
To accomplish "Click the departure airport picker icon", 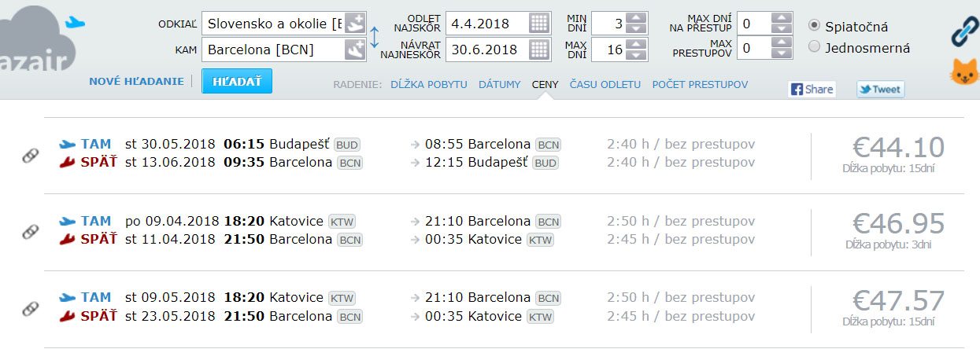I will click(x=355, y=23).
